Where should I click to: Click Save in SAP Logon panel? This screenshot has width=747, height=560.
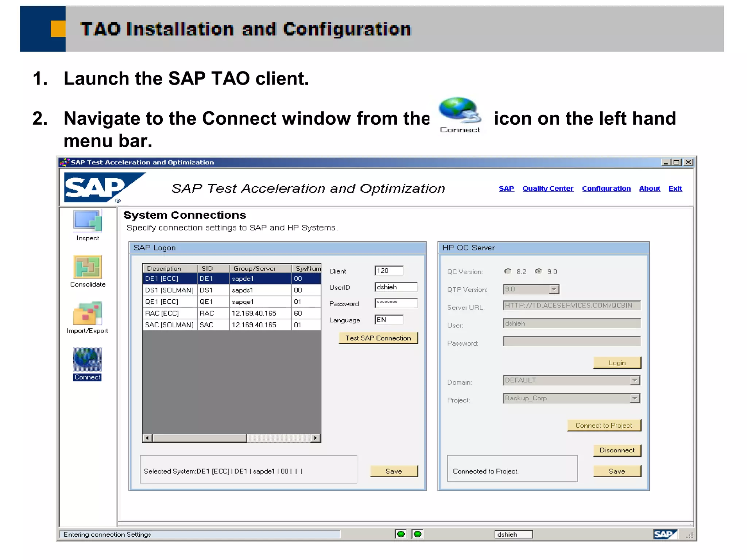tap(394, 471)
